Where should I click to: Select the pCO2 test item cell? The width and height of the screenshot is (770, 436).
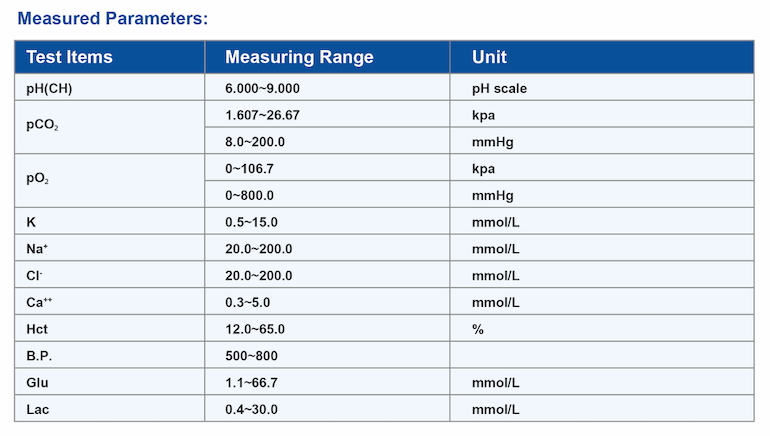tap(44, 128)
